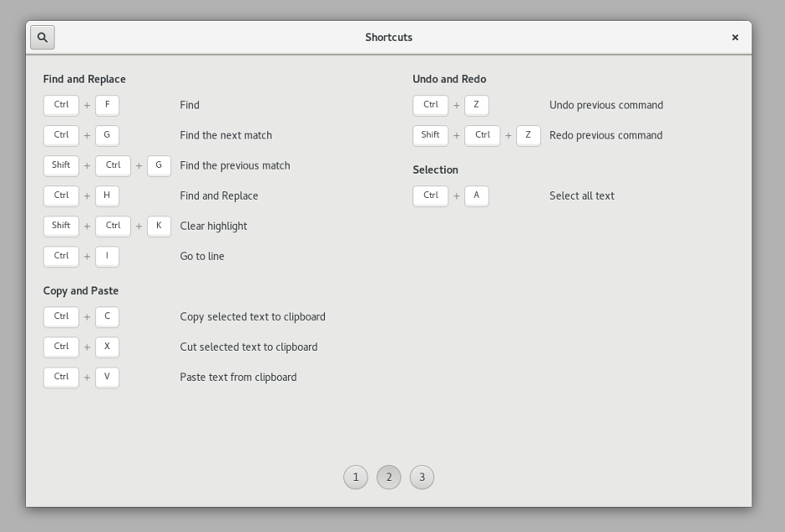
Task: Click the K key cap for Clear highlight
Action: pos(160,226)
